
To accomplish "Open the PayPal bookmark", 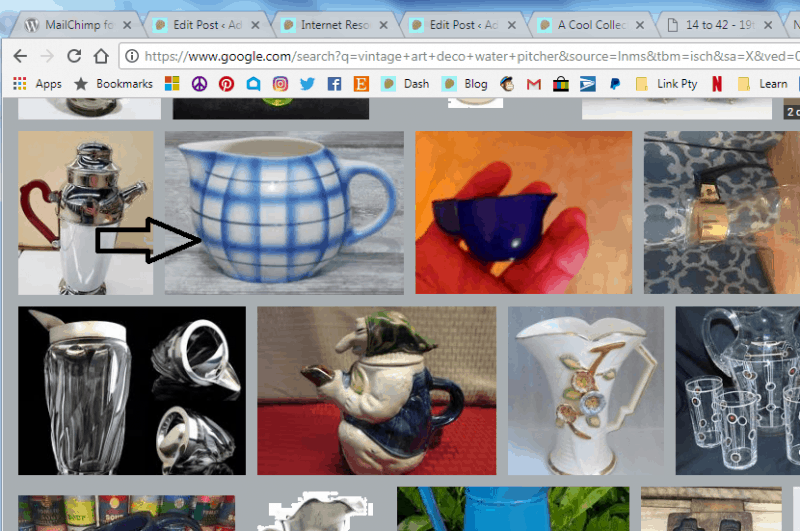I will (x=615, y=84).
